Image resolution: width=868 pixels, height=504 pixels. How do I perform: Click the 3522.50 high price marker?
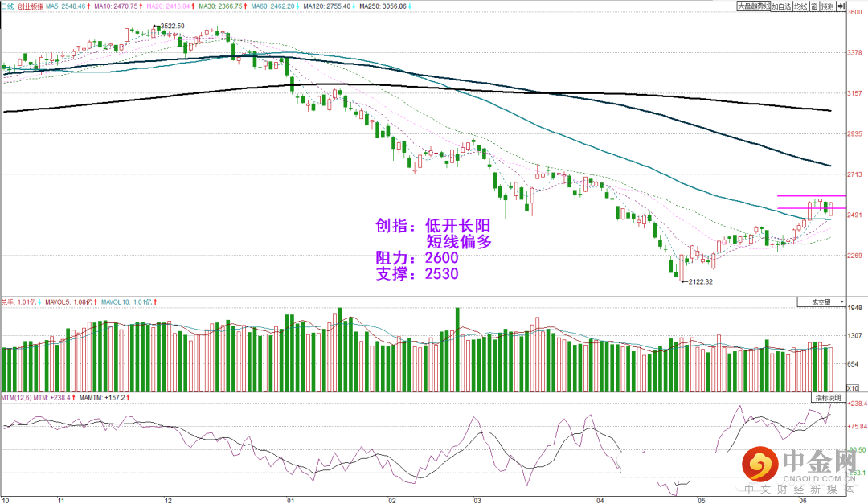coord(172,26)
